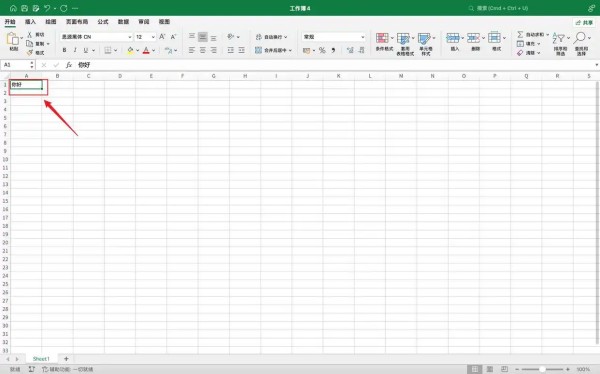
Task: Click the AutoSum sigma icon
Action: pos(520,34)
